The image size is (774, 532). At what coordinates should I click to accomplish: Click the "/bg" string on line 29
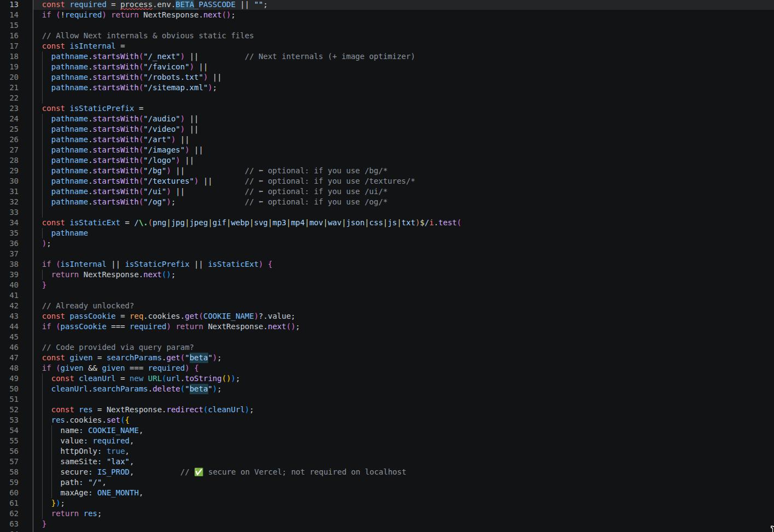pyautogui.click(x=155, y=171)
